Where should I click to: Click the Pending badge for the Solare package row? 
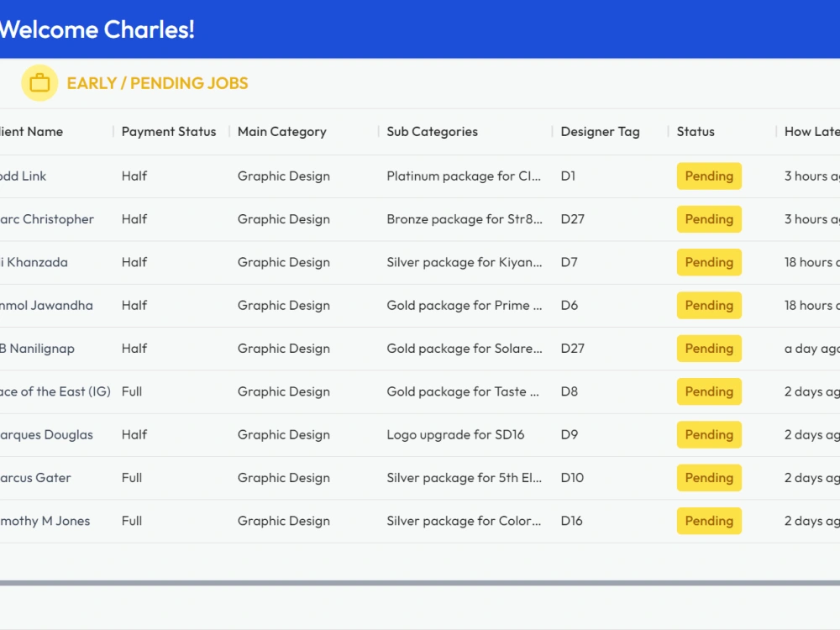point(709,349)
